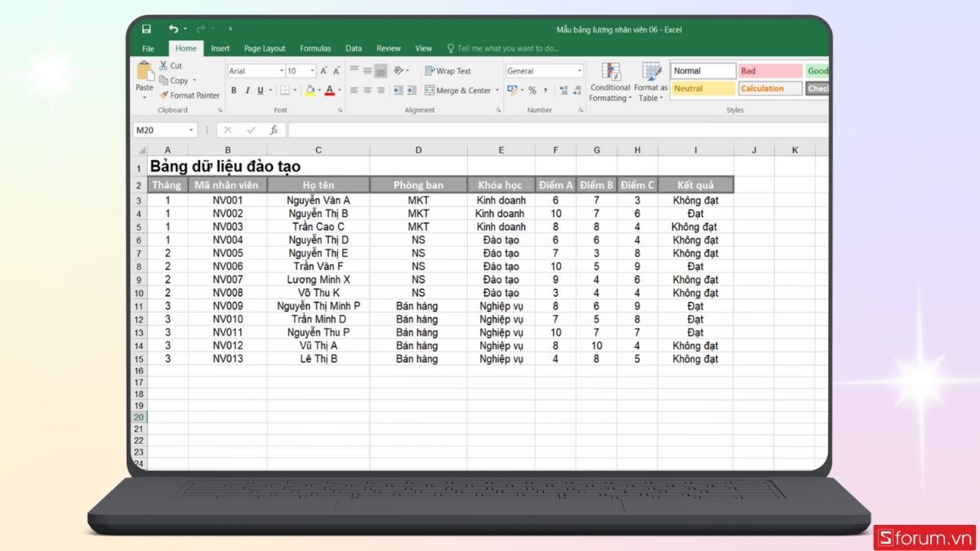Toggle Wrap Text on selected cell
Screen dimensions: 980x551
click(x=448, y=71)
